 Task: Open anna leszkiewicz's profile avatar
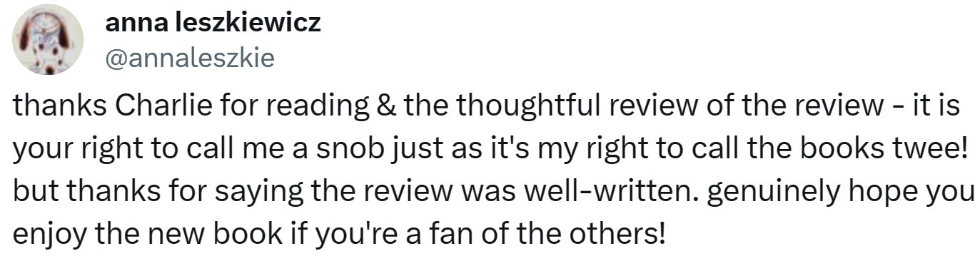48,41
